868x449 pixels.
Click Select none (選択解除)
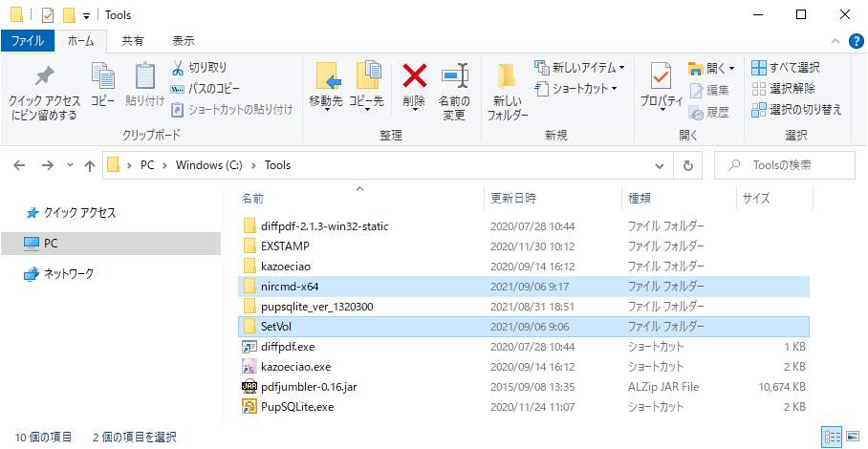click(x=783, y=89)
